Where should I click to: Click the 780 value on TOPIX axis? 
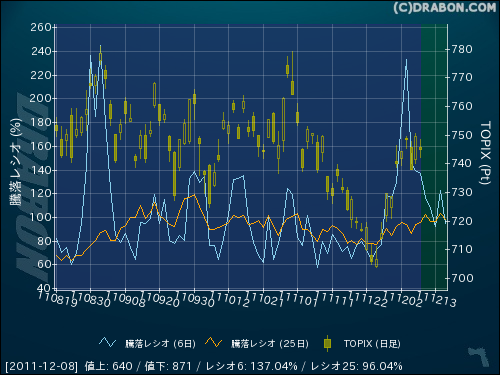tap(462, 50)
